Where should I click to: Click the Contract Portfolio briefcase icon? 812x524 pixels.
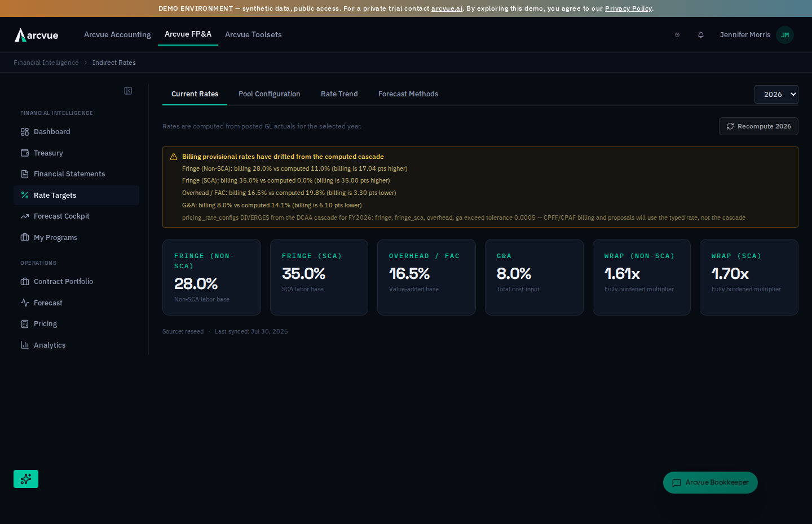coord(25,282)
